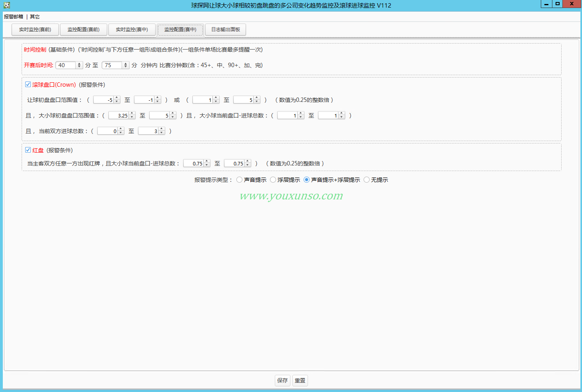Increase the 大小球初盘 range maximum of 5
This screenshot has height=392, width=582.
pyautogui.click(x=173, y=113)
